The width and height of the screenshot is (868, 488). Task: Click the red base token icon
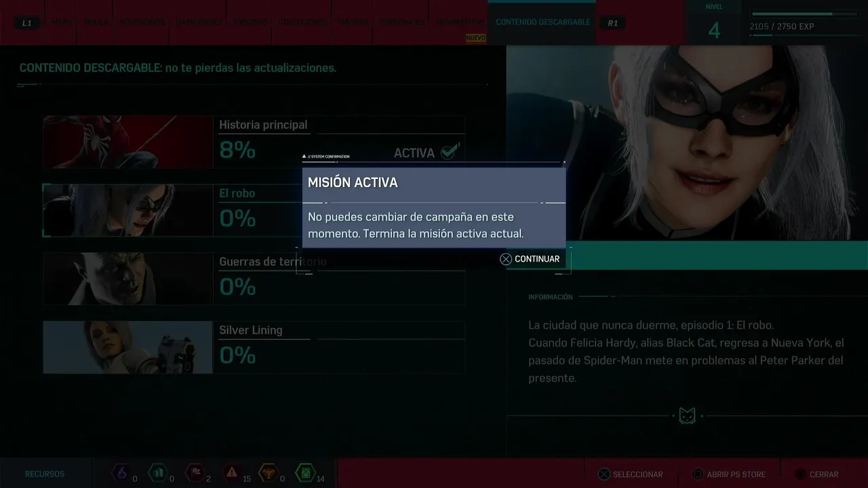[195, 472]
